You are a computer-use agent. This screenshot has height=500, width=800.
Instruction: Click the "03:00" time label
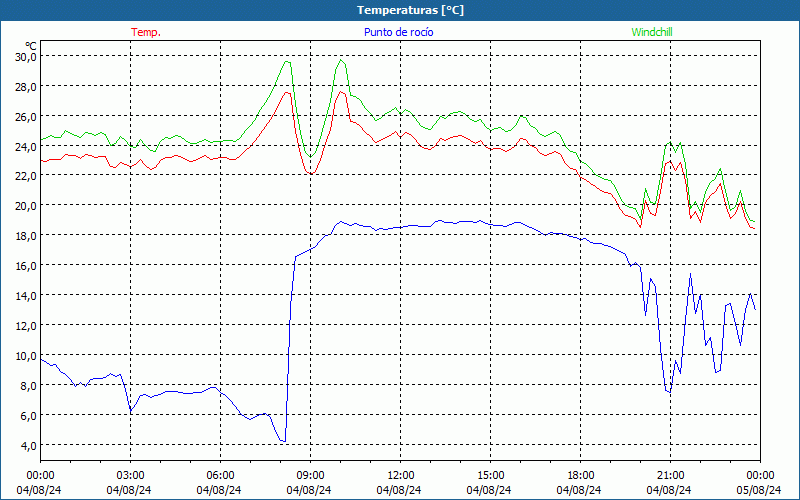[130, 476]
